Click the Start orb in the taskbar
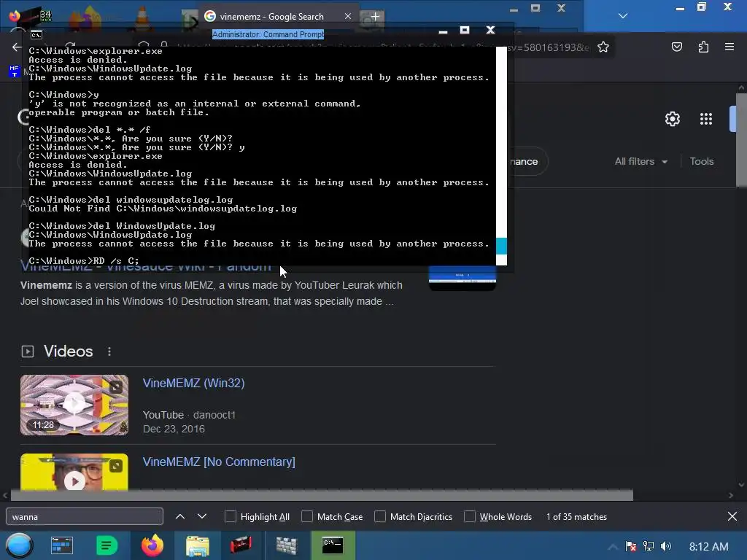The image size is (747, 560). (19, 545)
